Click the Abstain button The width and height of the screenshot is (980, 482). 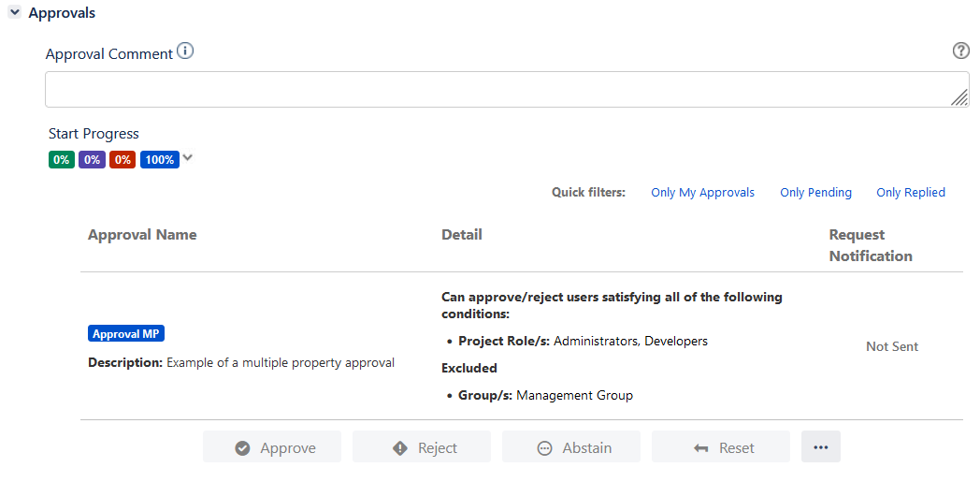click(x=571, y=447)
